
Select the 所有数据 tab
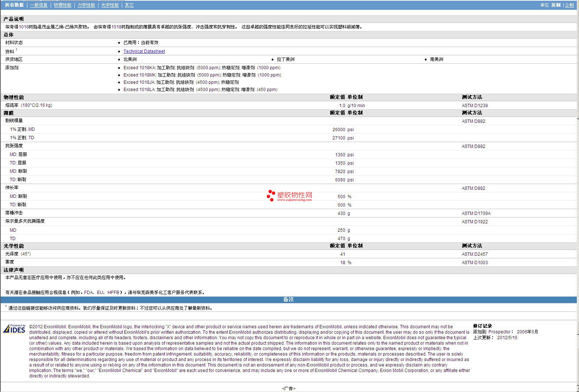point(14,5)
